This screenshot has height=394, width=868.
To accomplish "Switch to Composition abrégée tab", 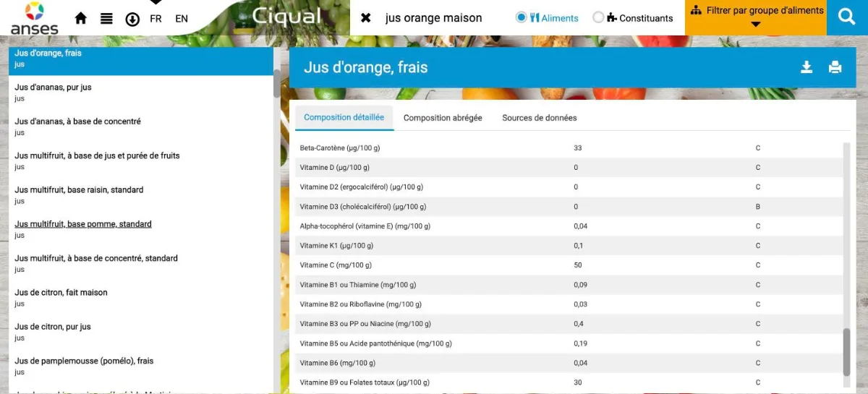I will 443,118.
